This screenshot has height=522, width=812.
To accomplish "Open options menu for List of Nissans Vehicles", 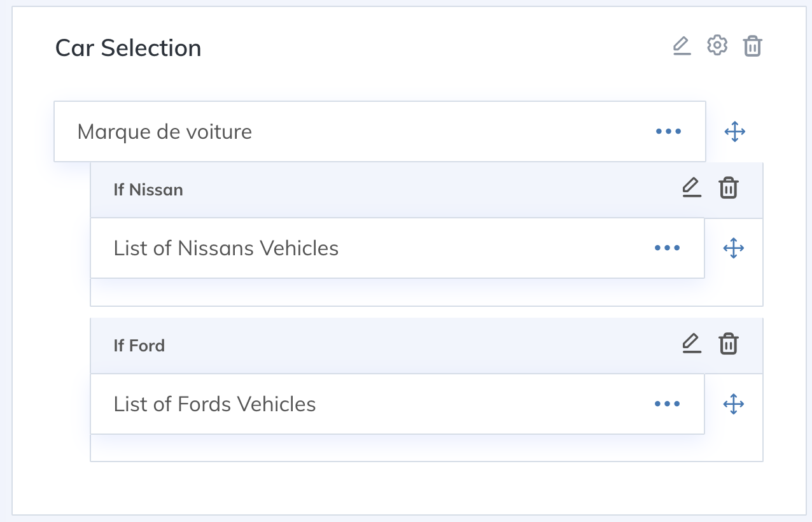I will tap(667, 248).
